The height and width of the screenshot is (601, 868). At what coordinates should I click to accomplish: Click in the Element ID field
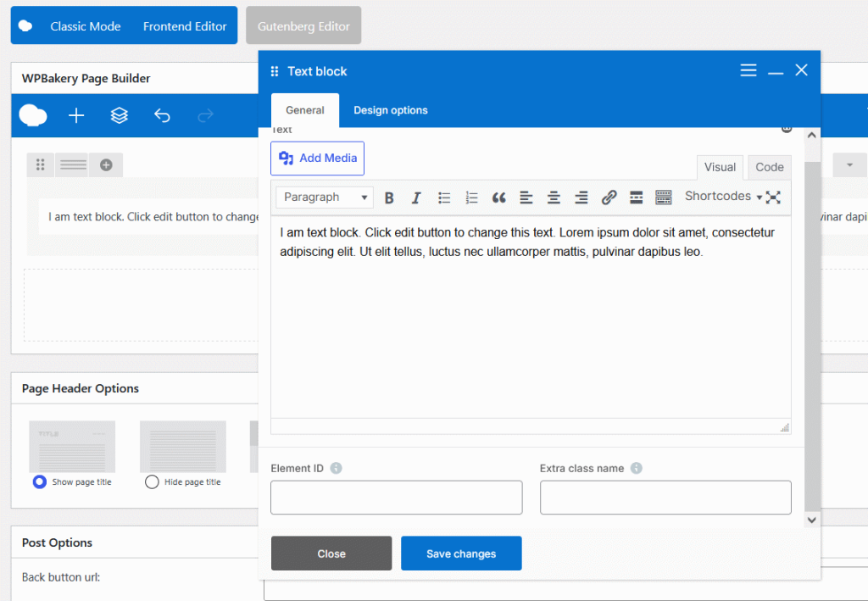click(397, 498)
